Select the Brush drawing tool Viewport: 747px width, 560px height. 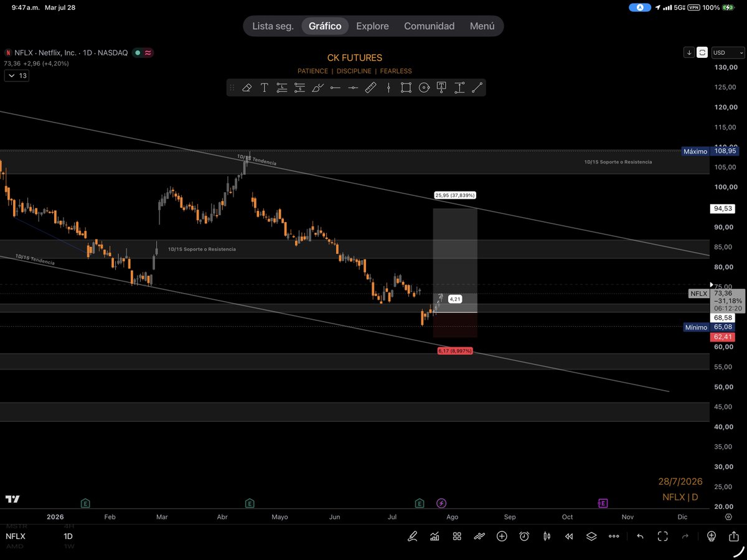pos(317,88)
